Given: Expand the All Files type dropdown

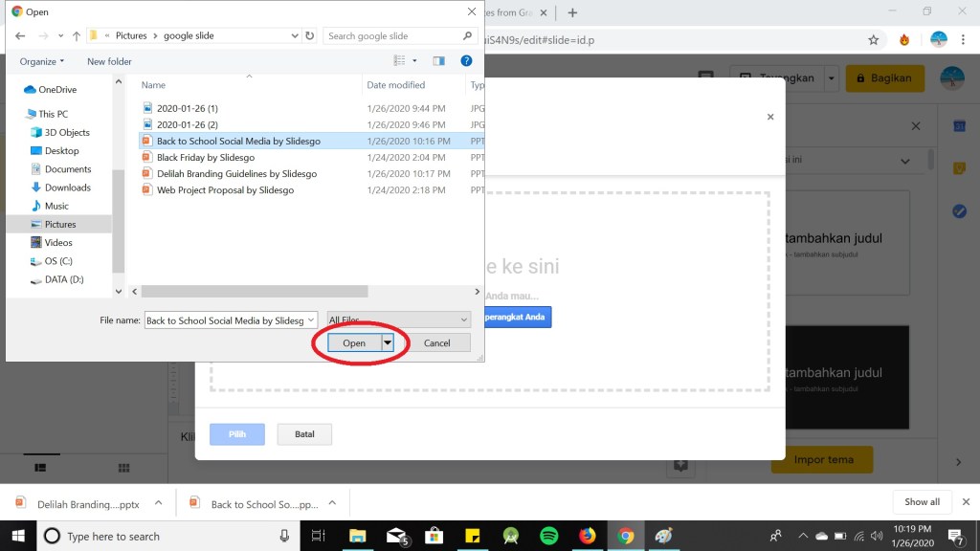Looking at the screenshot, I should tap(398, 320).
